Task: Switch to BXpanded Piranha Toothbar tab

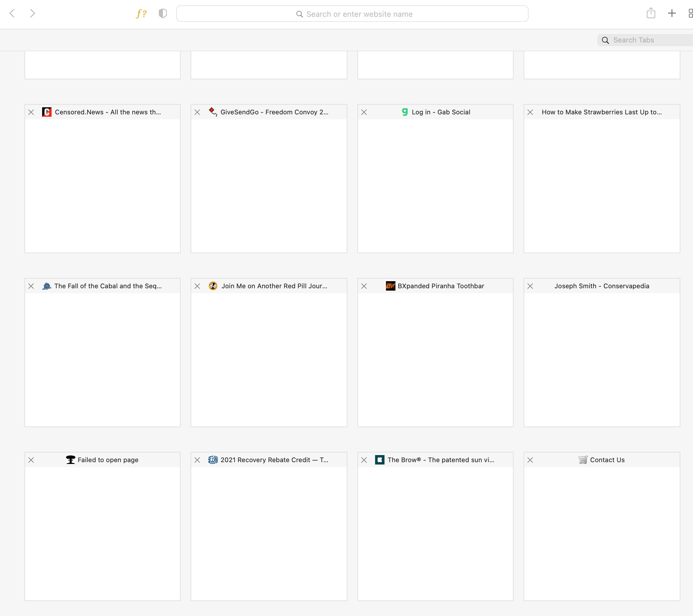Action: tap(435, 359)
